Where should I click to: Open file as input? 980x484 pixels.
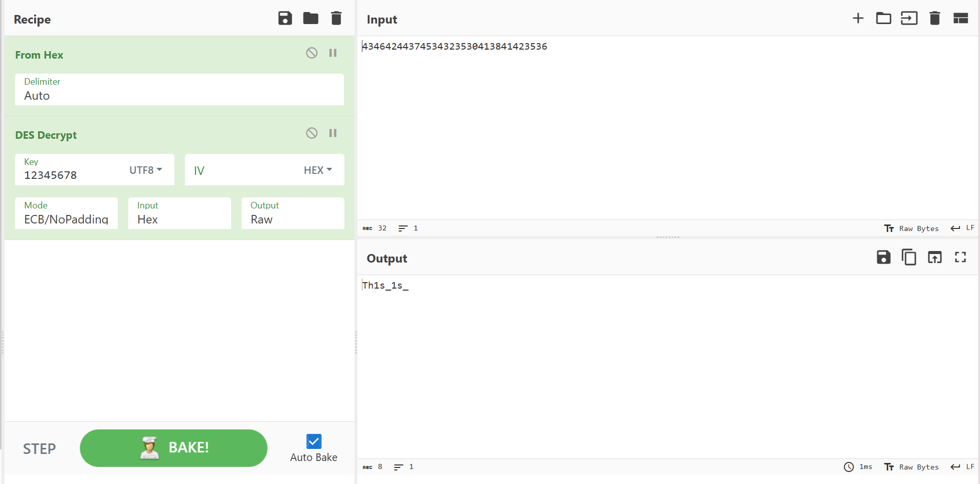[x=909, y=19]
